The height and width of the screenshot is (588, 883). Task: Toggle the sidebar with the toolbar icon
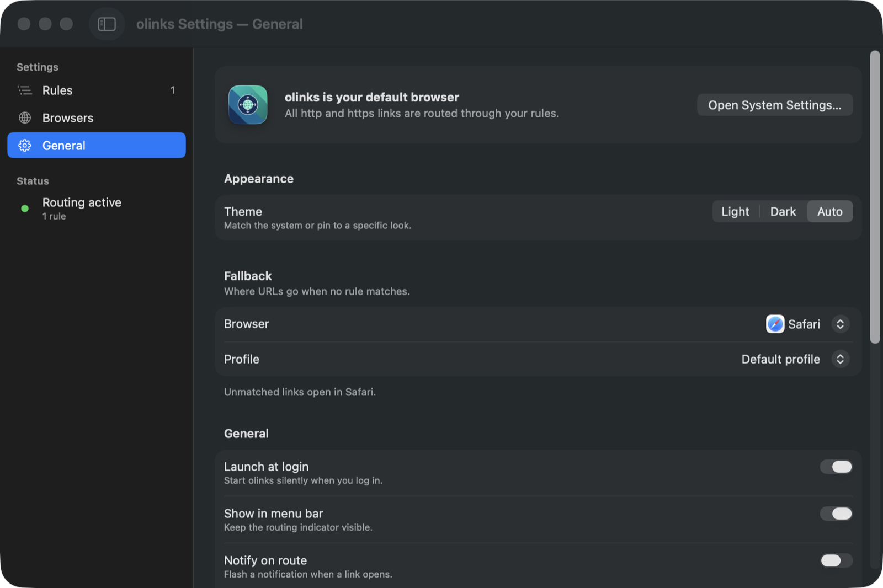(107, 24)
